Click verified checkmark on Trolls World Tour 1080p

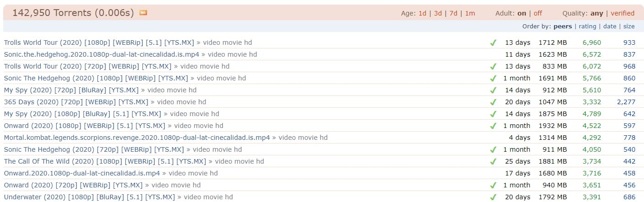pos(493,43)
